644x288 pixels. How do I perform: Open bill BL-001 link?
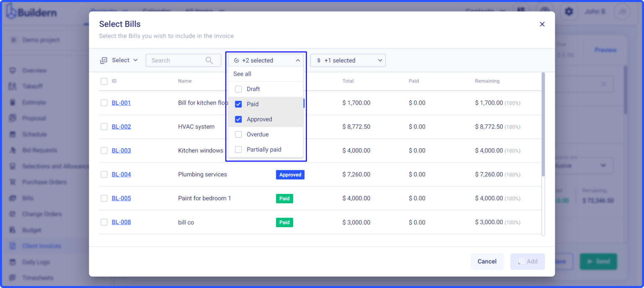coord(121,102)
